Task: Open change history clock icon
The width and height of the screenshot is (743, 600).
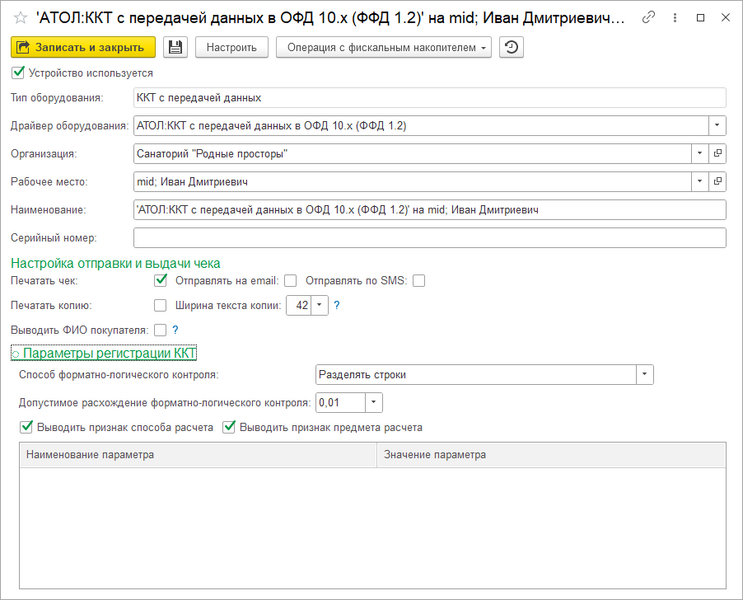Action: [x=511, y=47]
